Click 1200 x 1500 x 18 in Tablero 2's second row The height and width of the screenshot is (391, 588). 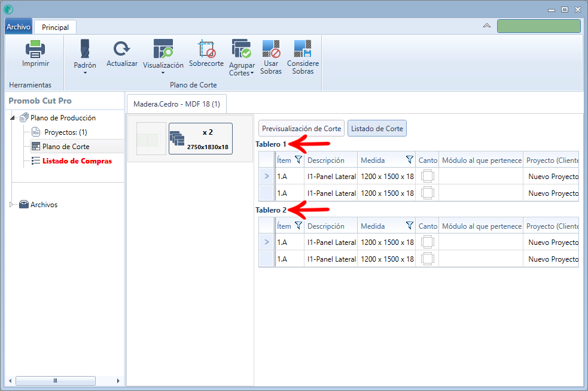click(386, 259)
